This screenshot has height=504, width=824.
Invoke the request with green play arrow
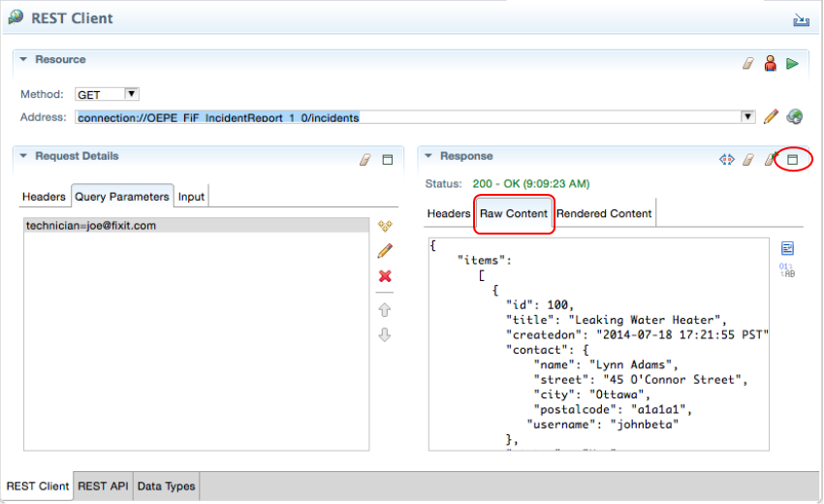[792, 64]
